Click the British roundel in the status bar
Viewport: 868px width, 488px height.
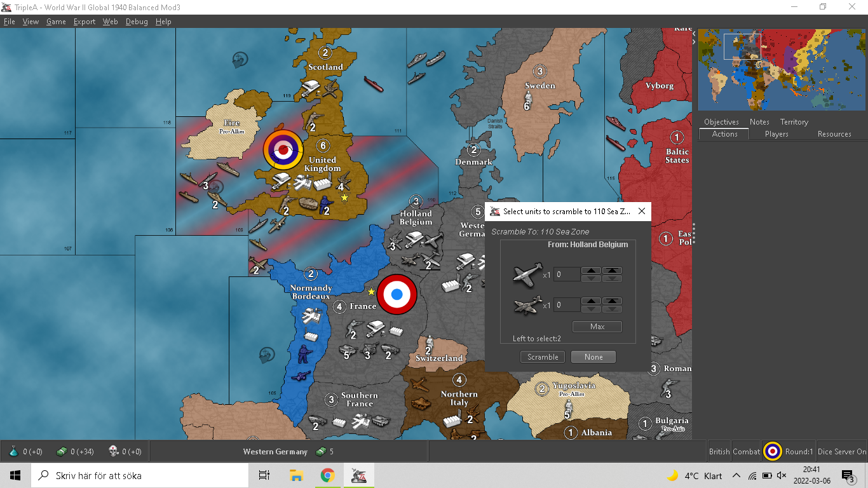773,451
